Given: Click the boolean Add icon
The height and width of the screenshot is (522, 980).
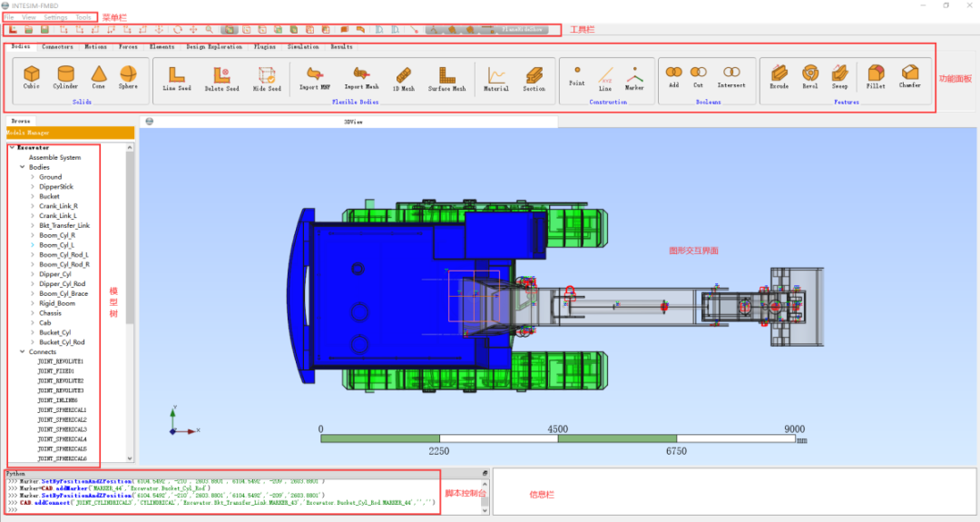Looking at the screenshot, I should pyautogui.click(x=673, y=74).
